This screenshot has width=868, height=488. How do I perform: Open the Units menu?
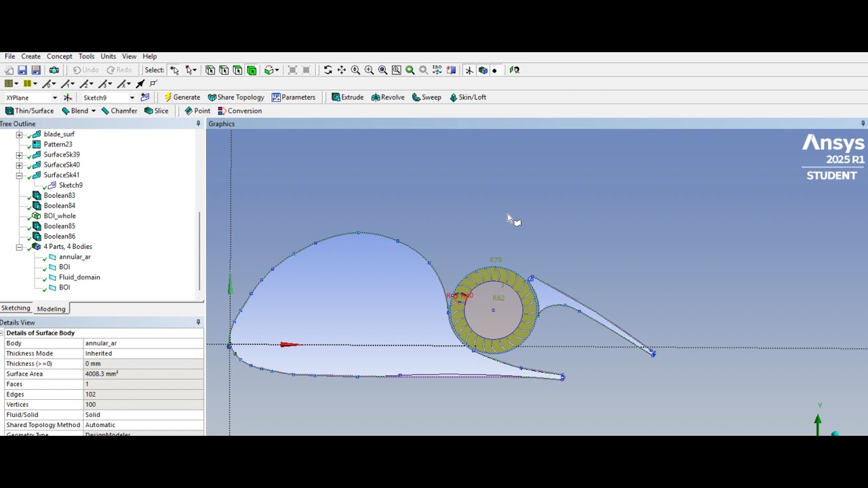coord(108,56)
